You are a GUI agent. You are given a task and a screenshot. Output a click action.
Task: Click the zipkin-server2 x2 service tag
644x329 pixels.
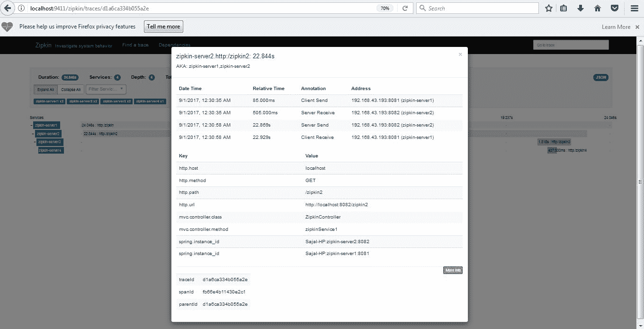point(83,101)
